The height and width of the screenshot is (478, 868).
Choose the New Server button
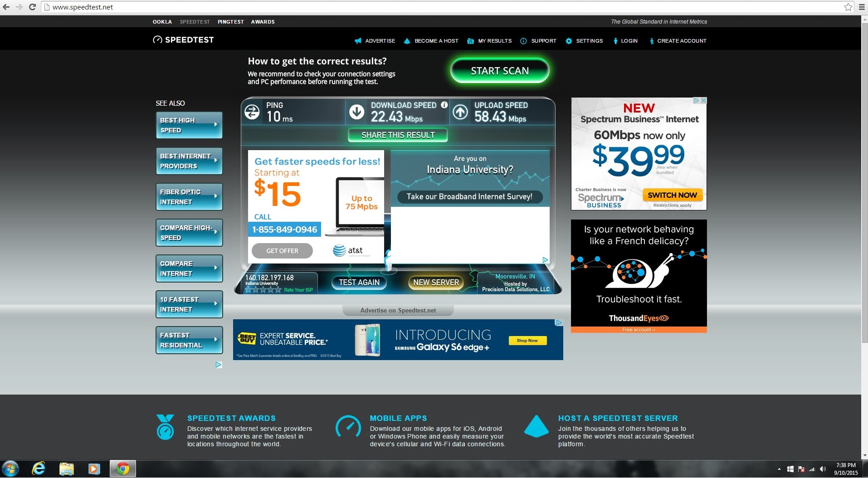[436, 283]
